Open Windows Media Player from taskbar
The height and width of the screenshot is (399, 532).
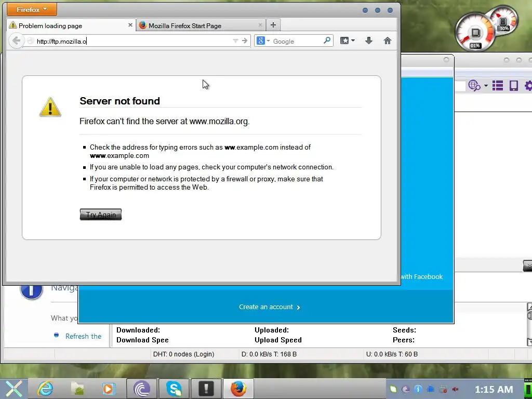(109, 389)
